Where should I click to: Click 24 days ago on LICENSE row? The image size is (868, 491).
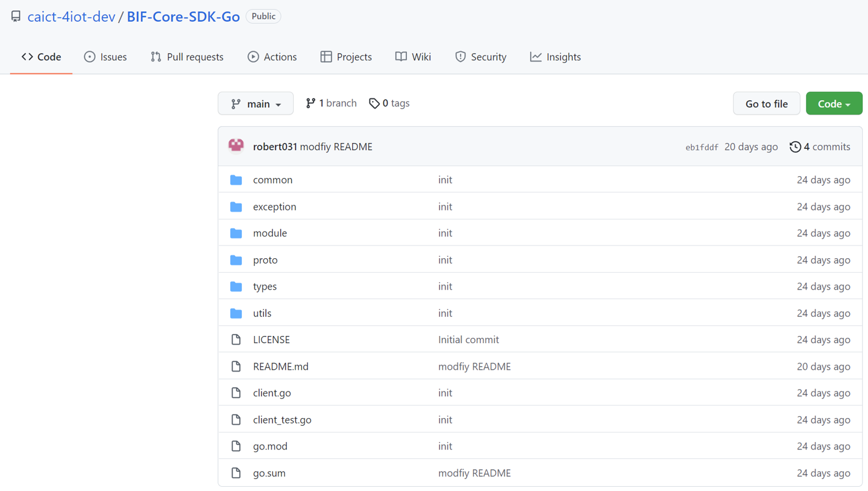click(823, 340)
